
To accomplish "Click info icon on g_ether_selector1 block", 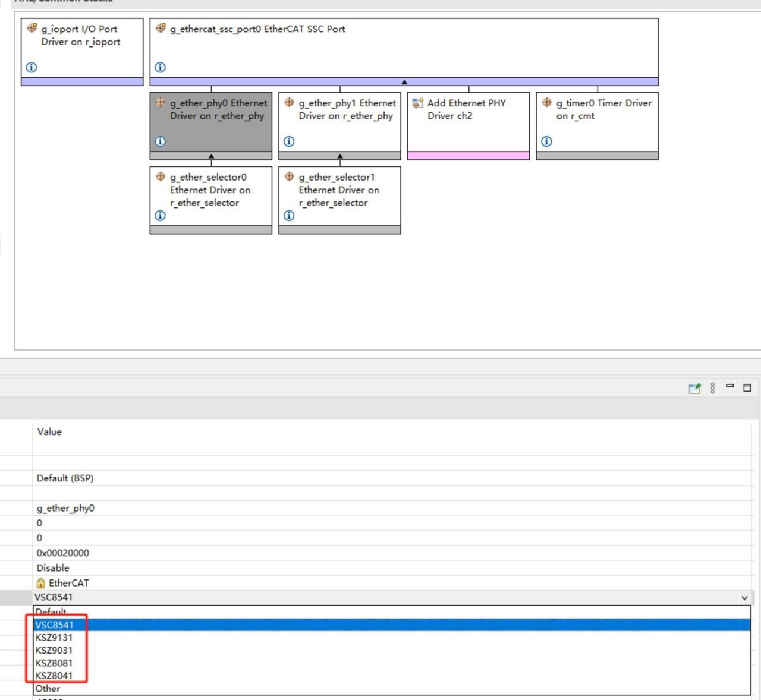I will pyautogui.click(x=289, y=216).
